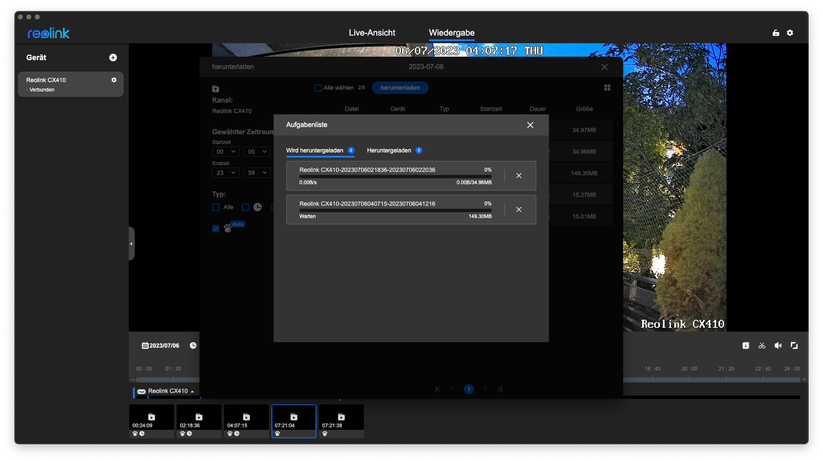Click the 34.97MB size cell in the file list

(x=584, y=130)
